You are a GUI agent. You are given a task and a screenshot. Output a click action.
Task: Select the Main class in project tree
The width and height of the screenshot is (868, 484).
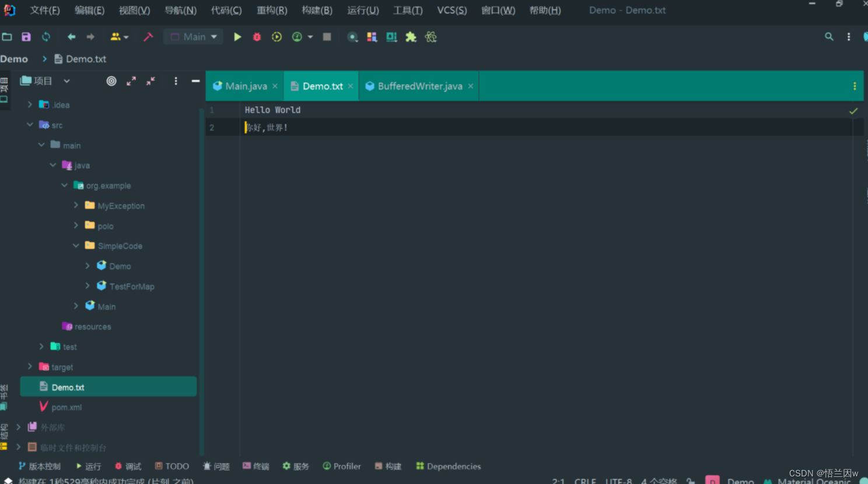[x=107, y=307]
